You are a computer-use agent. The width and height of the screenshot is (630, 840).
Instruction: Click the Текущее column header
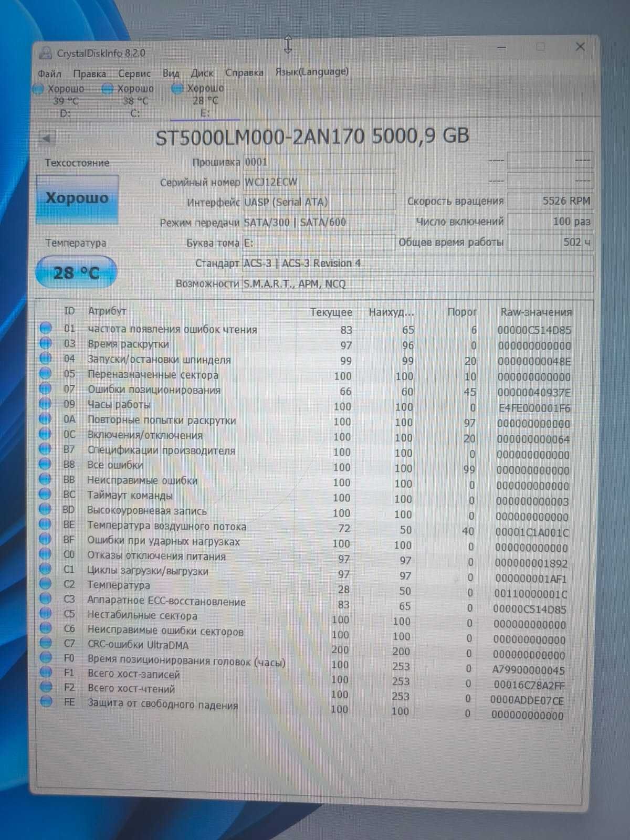[x=331, y=312]
